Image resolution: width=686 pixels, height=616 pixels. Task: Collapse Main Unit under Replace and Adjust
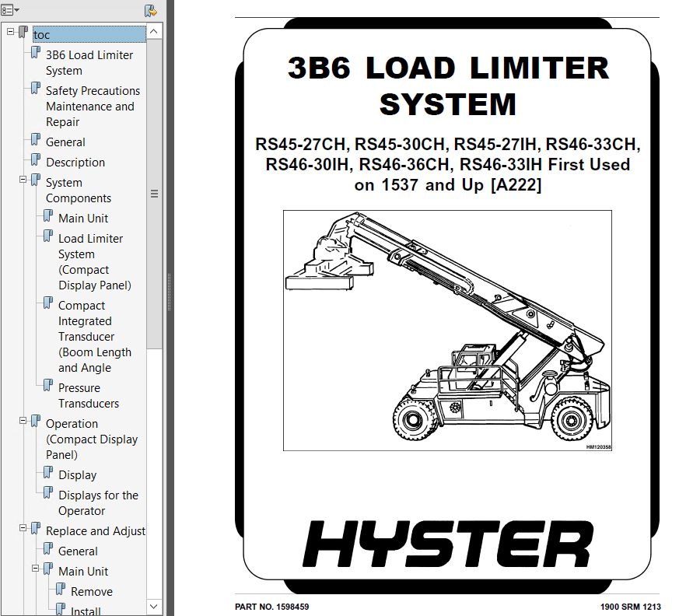point(36,569)
